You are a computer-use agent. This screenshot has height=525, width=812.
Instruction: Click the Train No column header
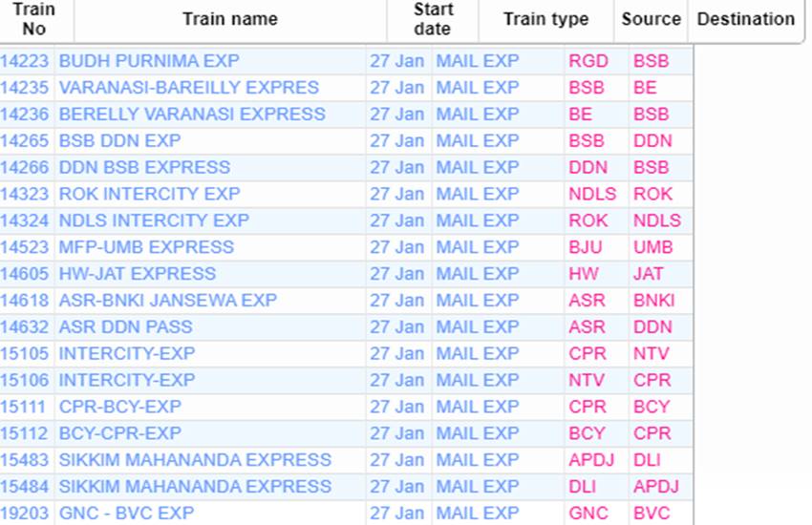click(33, 19)
